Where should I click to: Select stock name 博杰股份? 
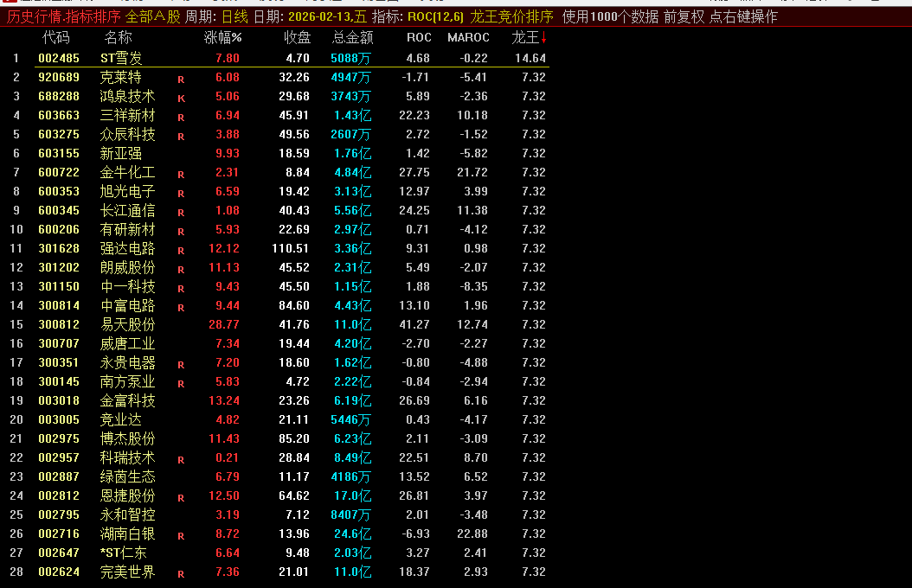pos(127,438)
